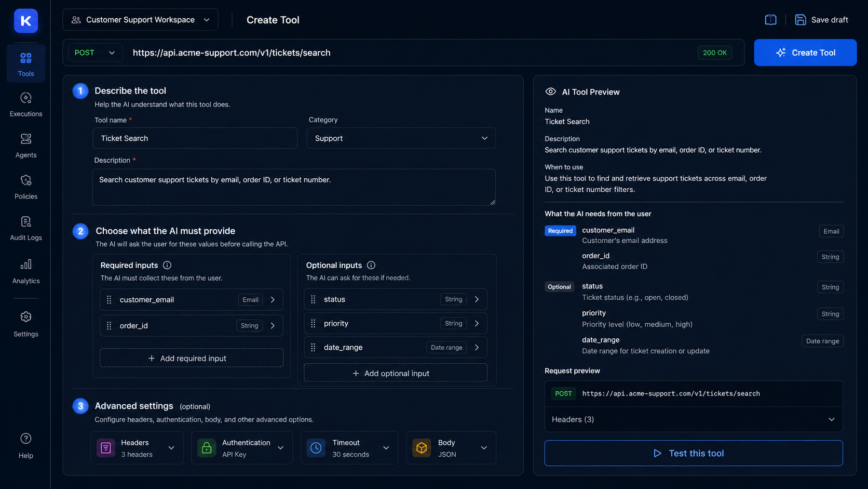Grab the customer_email drag handle
Screen dimensions: 868x489
(x=109, y=300)
